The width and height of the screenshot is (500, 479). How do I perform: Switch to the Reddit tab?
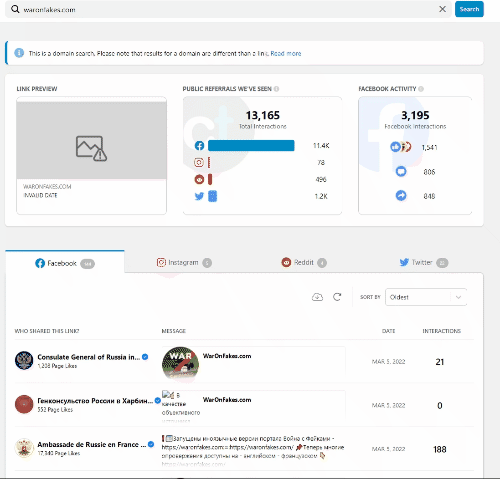point(304,263)
